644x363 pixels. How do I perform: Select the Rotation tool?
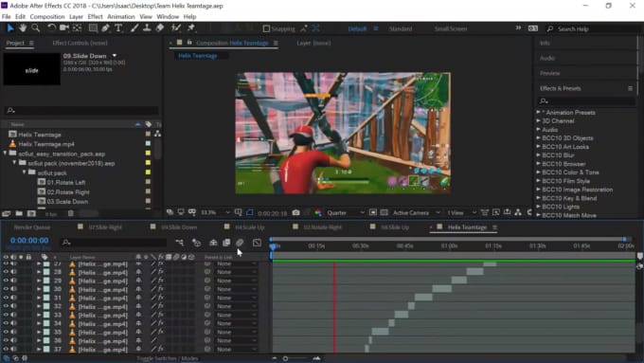click(x=51, y=27)
